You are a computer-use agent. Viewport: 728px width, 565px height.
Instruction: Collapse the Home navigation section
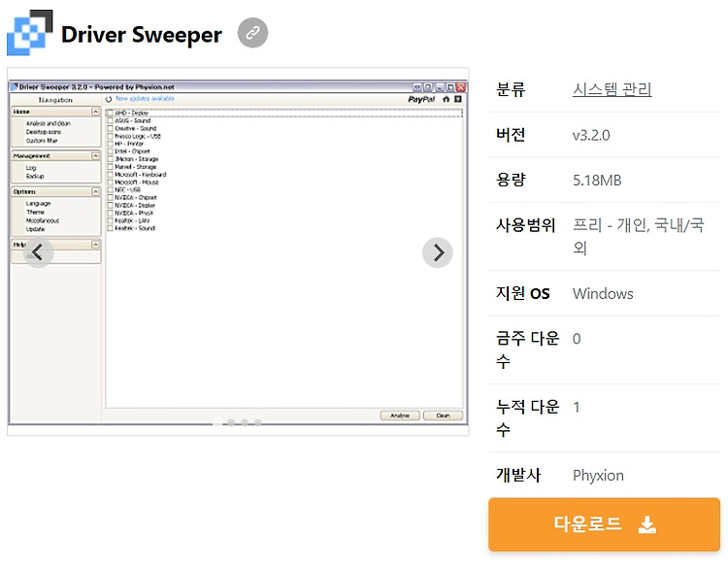click(95, 112)
